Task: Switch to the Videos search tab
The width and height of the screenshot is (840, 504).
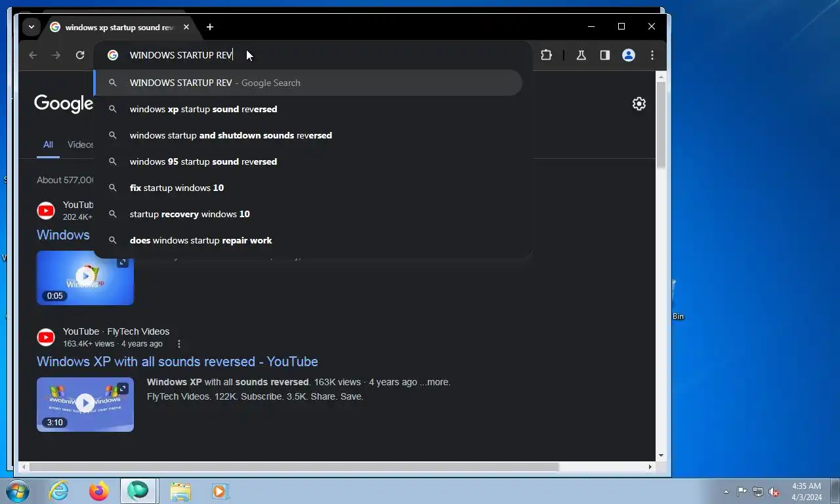Action: point(81,144)
